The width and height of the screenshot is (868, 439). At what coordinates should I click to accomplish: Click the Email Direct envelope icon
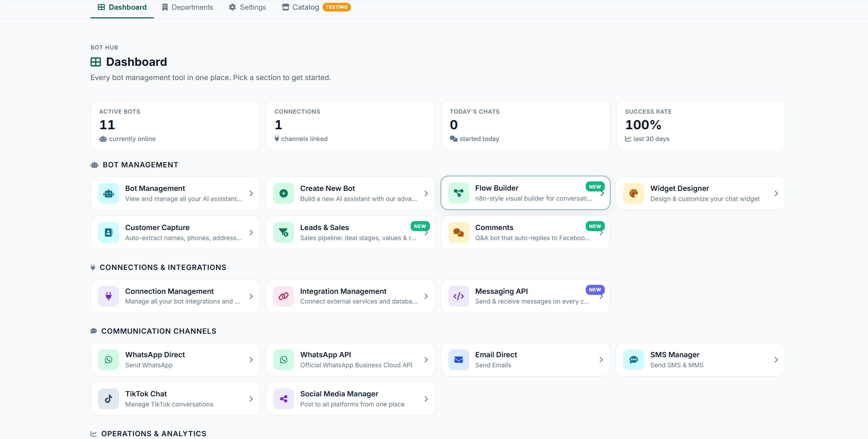click(x=458, y=360)
